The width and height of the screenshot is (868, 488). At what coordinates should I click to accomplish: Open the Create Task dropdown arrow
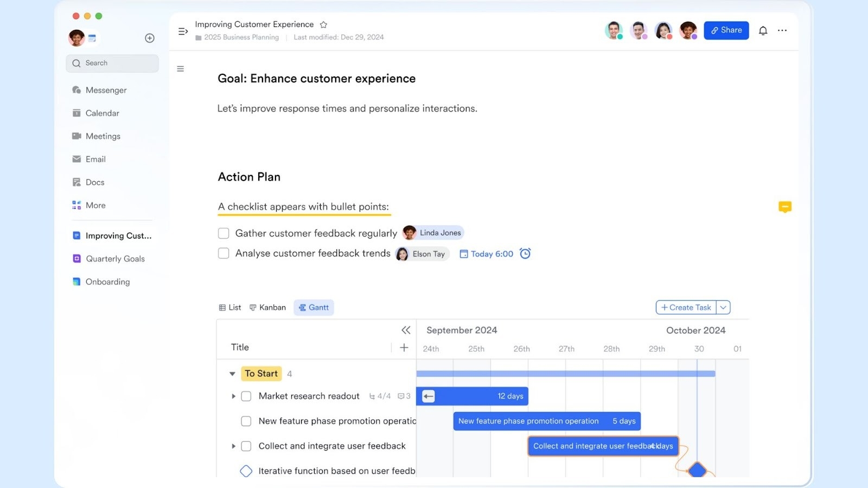[x=723, y=307]
